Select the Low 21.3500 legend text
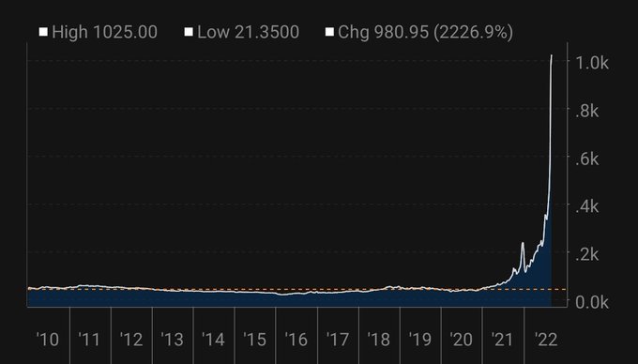 pyautogui.click(x=249, y=32)
